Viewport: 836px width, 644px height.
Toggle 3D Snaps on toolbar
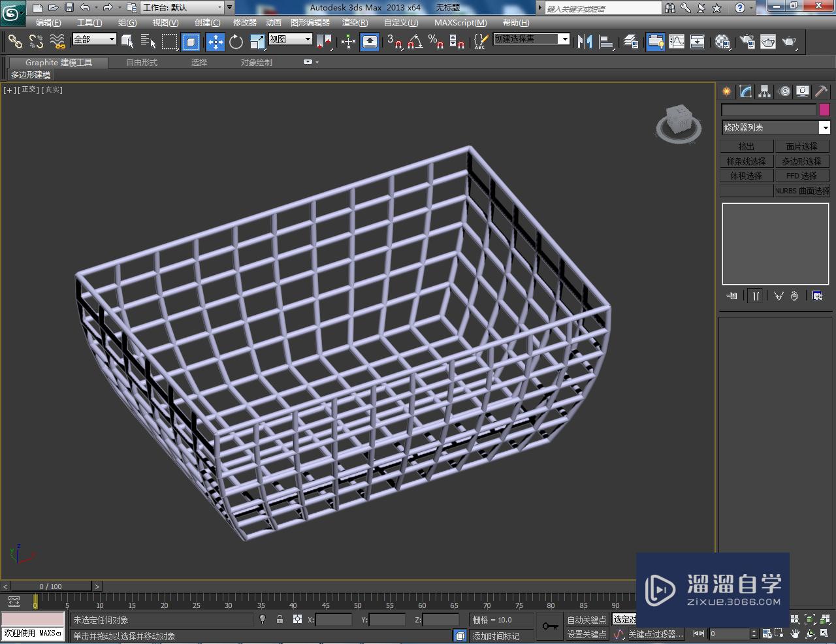pyautogui.click(x=394, y=42)
